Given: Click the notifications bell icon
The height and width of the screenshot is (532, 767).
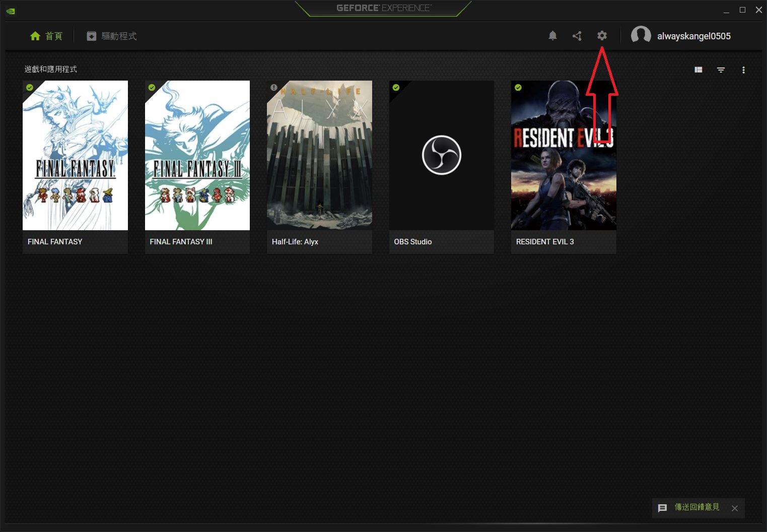Looking at the screenshot, I should (552, 36).
